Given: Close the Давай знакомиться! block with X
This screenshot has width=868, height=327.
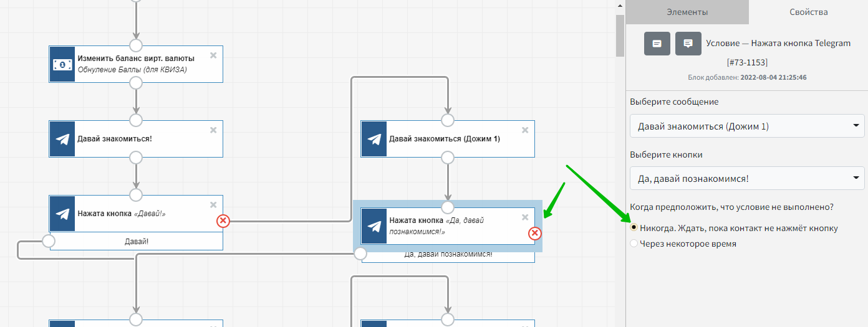Looking at the screenshot, I should (213, 130).
